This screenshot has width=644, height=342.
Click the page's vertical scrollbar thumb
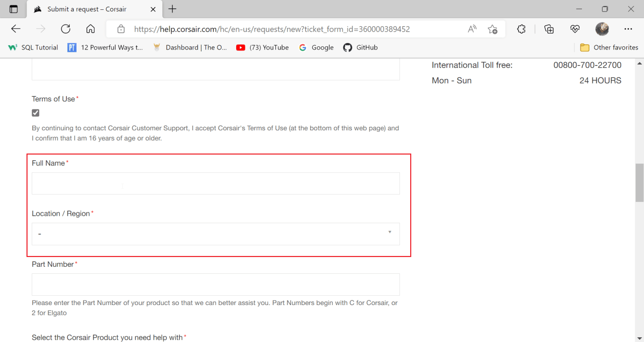[x=639, y=182]
